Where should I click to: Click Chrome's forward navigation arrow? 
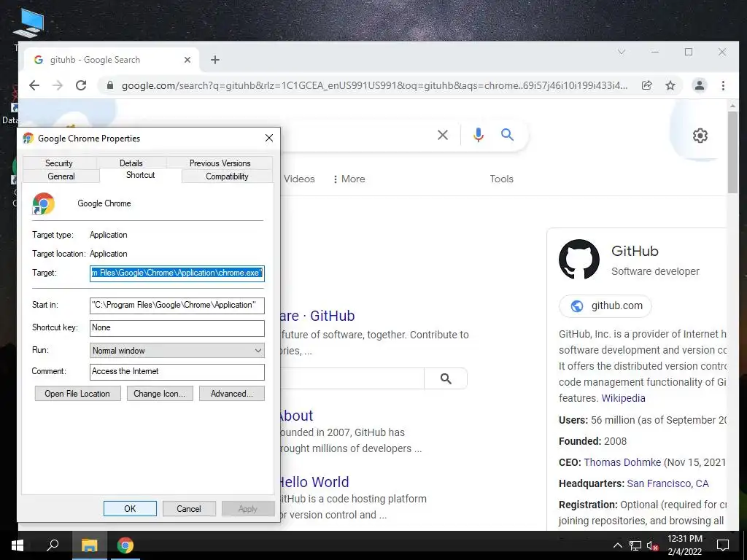[58, 85]
